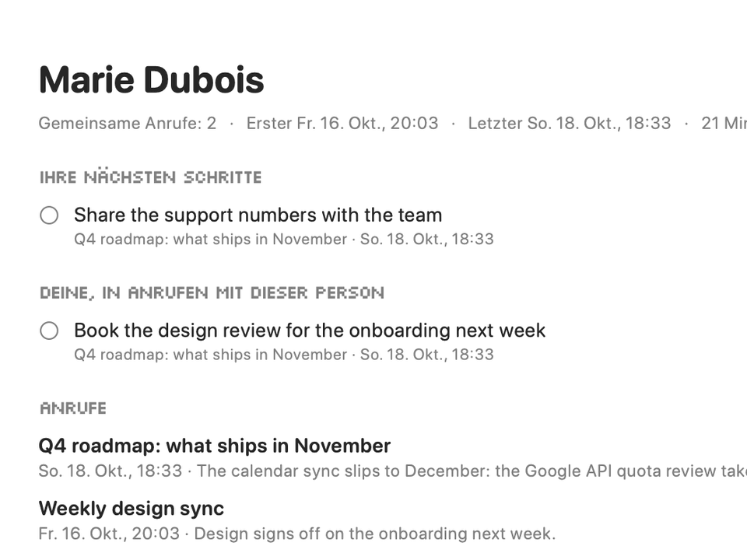Click "Design signs off on the onboarding" summary
The width and height of the screenshot is (747, 560).
tap(375, 534)
